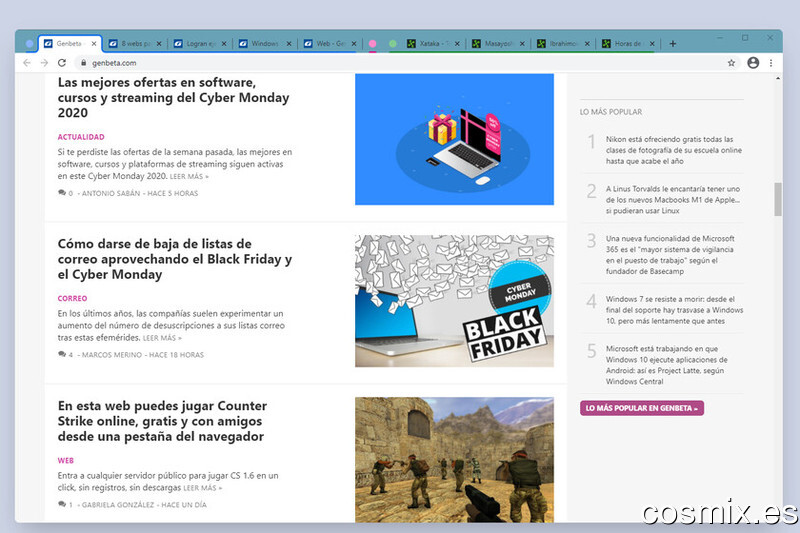Viewport: 800px width, 533px height.
Task: Click LEER MÁS on the mailing list article
Action: (162, 338)
